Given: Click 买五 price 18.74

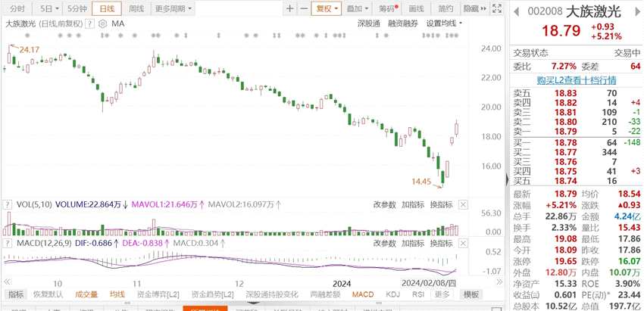Looking at the screenshot, I should click(564, 181).
